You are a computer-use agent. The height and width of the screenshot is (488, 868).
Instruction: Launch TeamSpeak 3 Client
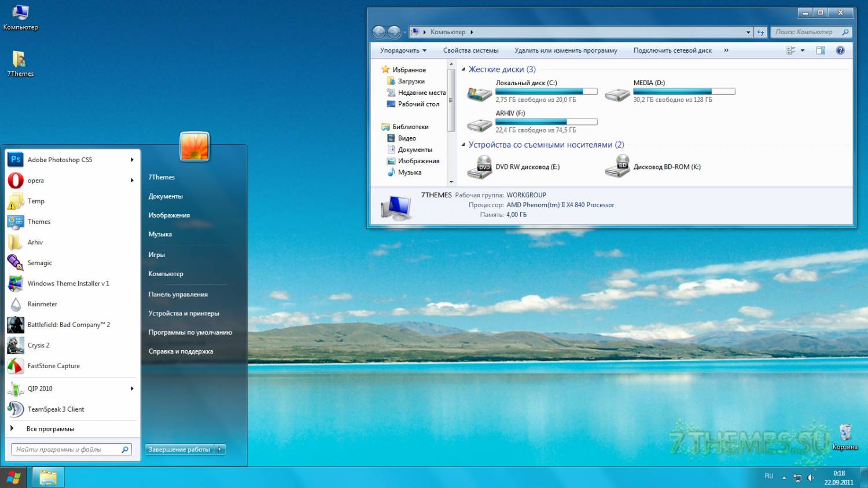[x=72, y=409]
